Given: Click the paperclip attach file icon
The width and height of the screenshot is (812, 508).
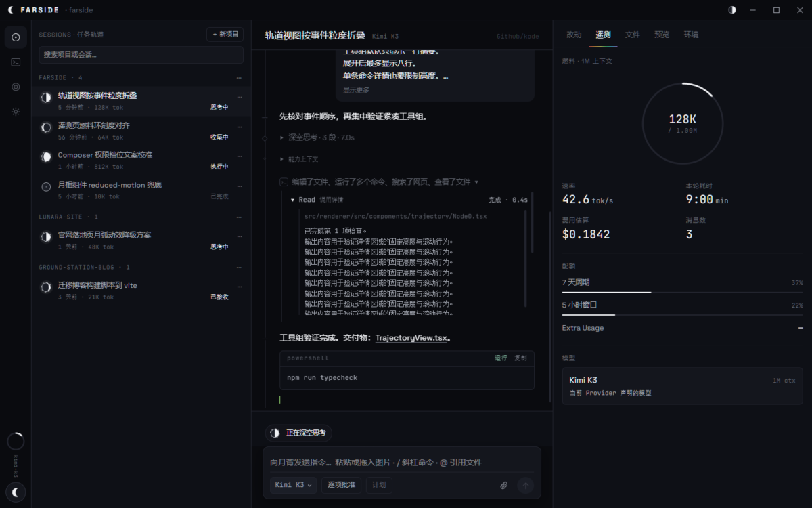Looking at the screenshot, I should 503,485.
